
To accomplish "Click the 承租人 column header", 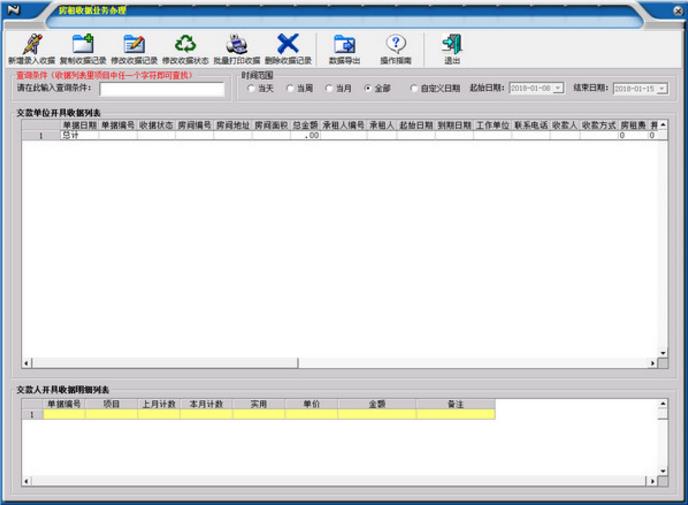I will [x=382, y=125].
